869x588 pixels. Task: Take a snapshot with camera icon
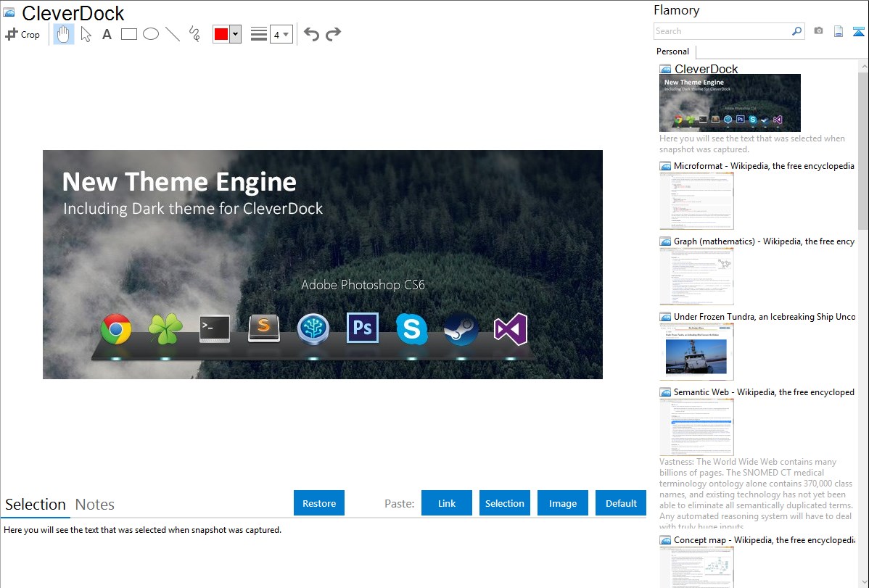click(x=818, y=31)
